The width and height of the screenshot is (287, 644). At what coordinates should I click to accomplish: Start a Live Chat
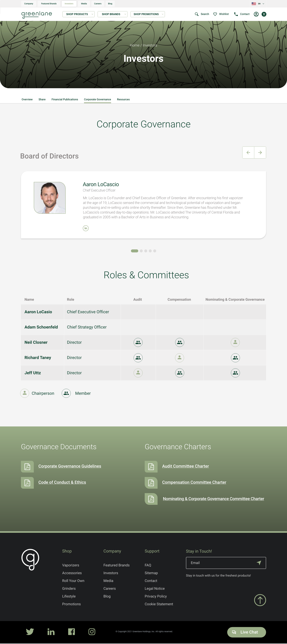tap(246, 632)
